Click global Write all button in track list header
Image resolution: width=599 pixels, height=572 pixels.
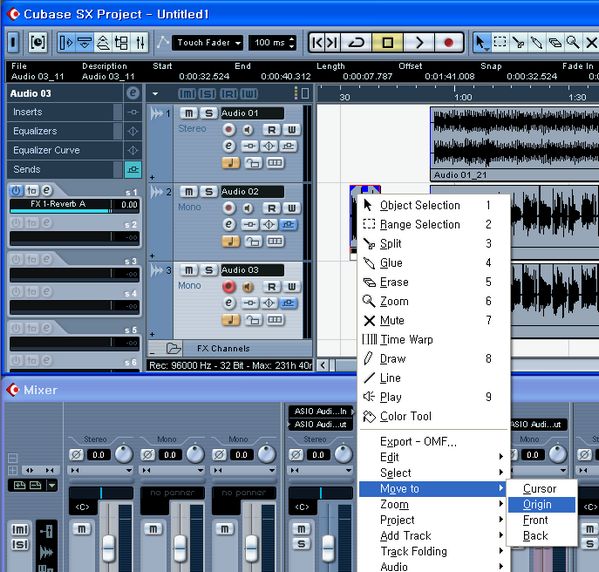tap(249, 93)
